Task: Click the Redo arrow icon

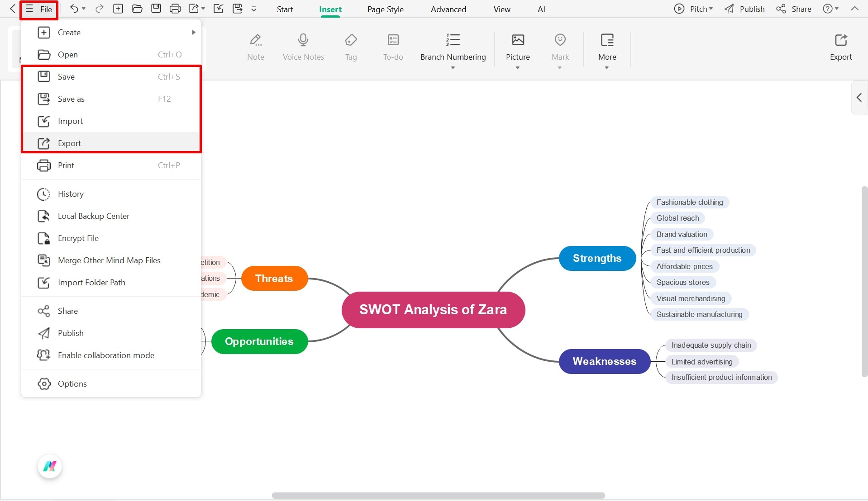Action: (100, 9)
